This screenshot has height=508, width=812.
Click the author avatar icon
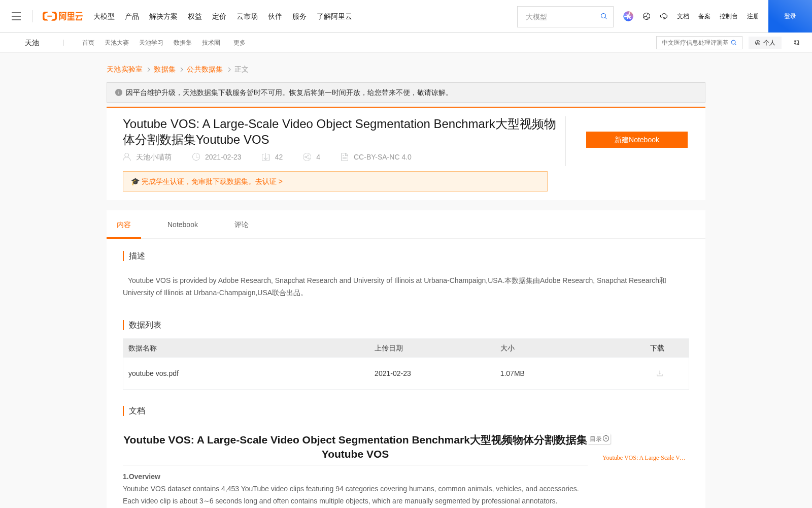tap(127, 157)
